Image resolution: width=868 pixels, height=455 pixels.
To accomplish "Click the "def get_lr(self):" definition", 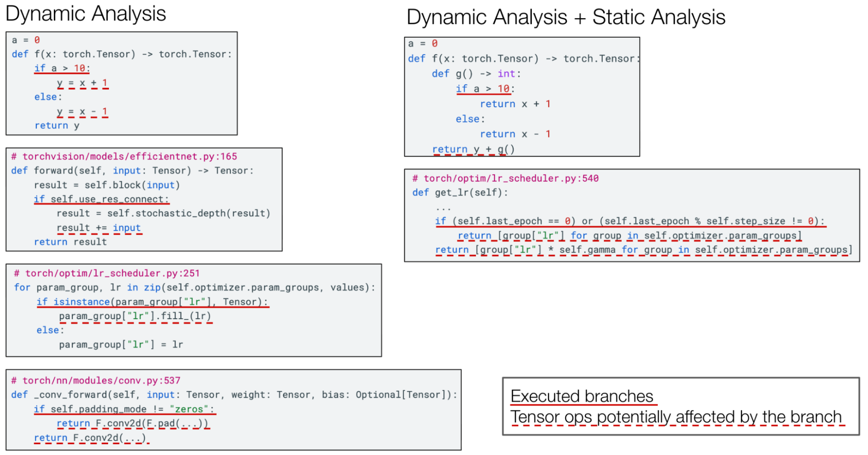I will click(x=459, y=192).
